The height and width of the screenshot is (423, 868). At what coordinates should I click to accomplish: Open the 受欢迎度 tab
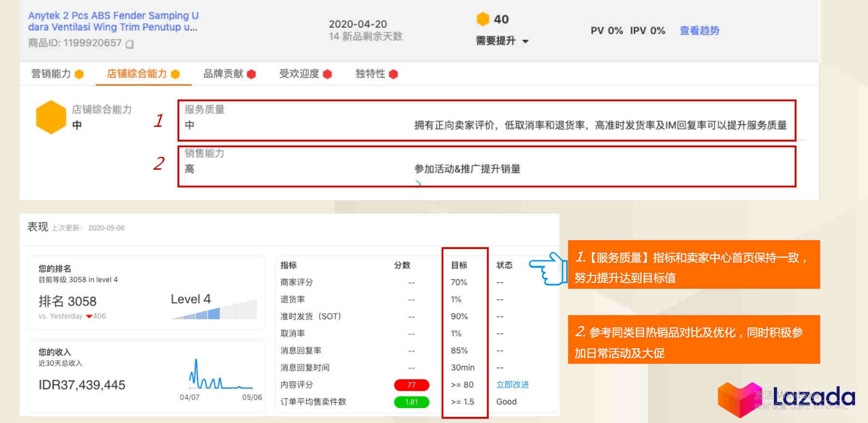coord(305,74)
